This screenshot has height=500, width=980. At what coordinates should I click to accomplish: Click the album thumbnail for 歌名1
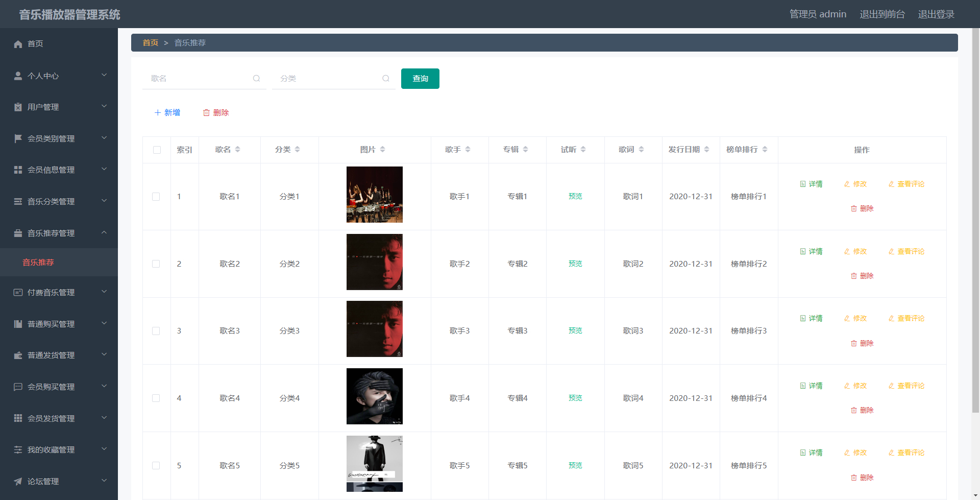click(x=374, y=195)
